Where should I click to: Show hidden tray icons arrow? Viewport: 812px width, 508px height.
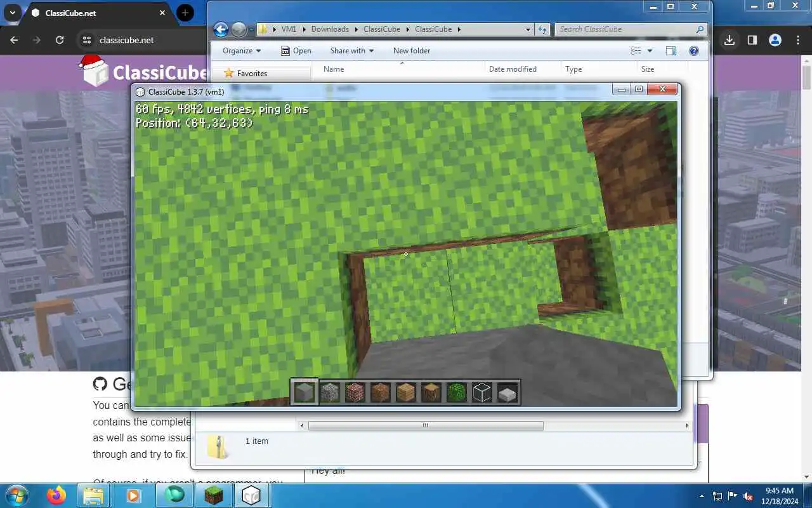click(702, 496)
